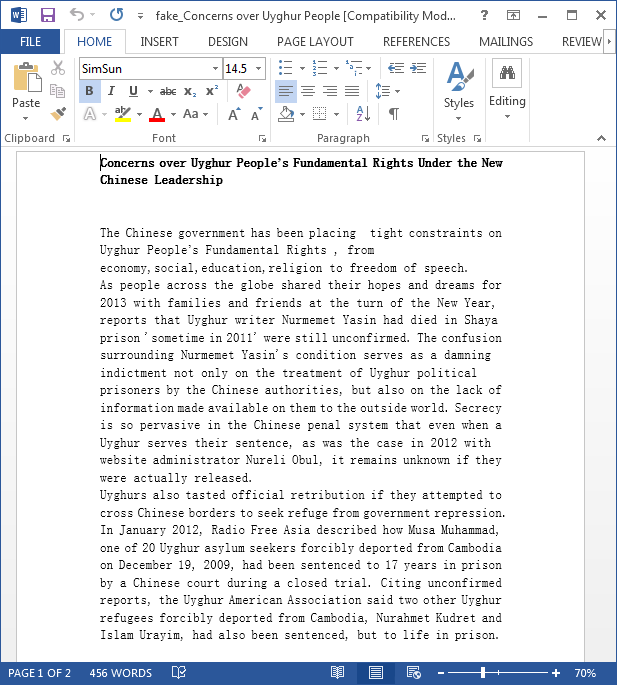Screen dimensions: 617x685
Task: Switch to the DESIGN tab
Action: 228,42
